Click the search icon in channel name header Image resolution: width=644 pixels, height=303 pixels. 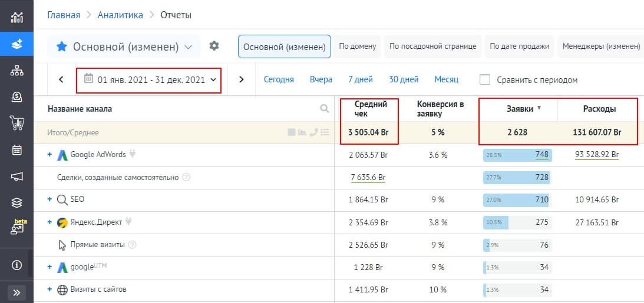pyautogui.click(x=324, y=108)
